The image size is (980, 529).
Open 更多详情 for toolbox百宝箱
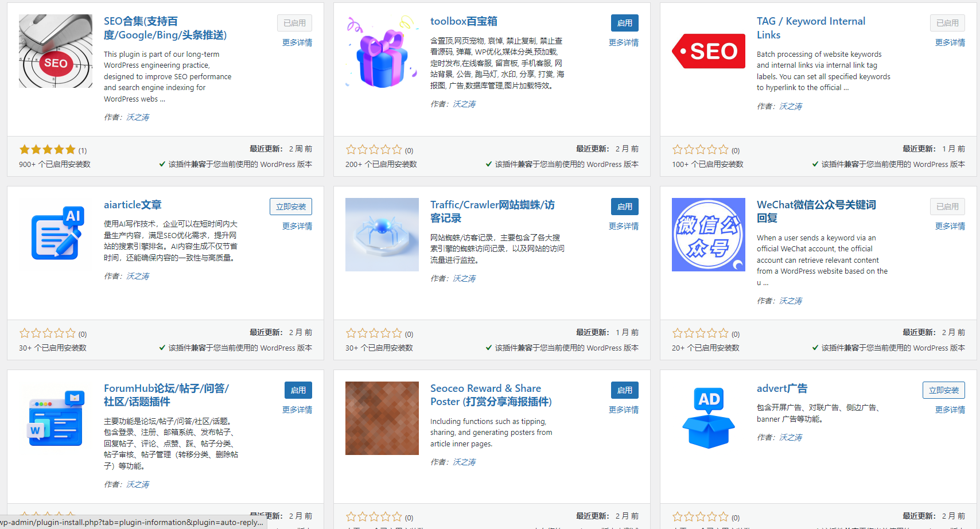coord(624,42)
